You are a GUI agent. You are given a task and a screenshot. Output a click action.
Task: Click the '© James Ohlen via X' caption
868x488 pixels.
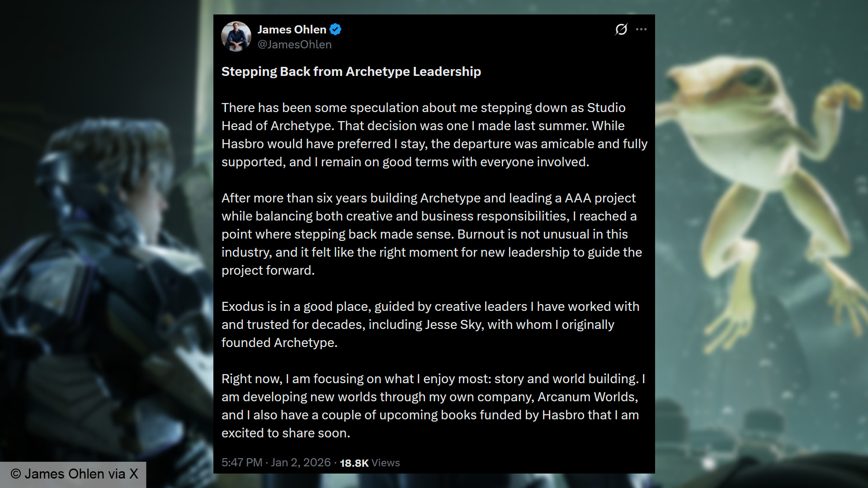(x=74, y=474)
